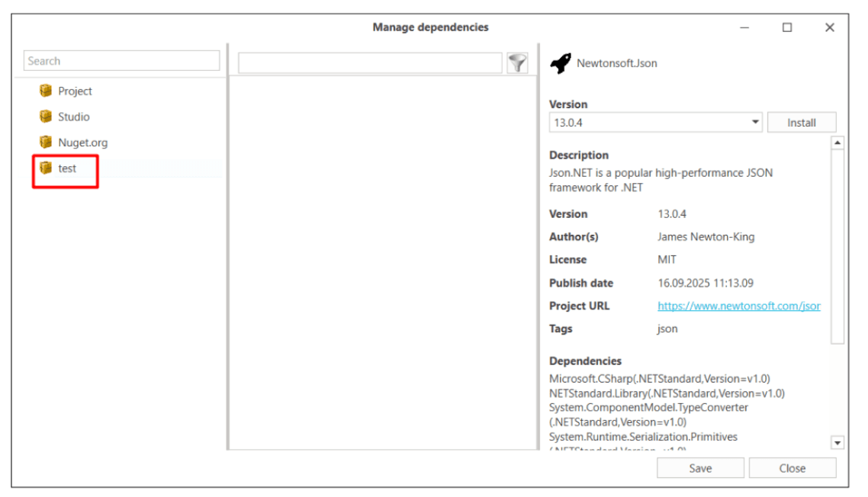Screen dimensions: 868x497
Task: Install the Newtonsoft.Json package
Action: (801, 122)
